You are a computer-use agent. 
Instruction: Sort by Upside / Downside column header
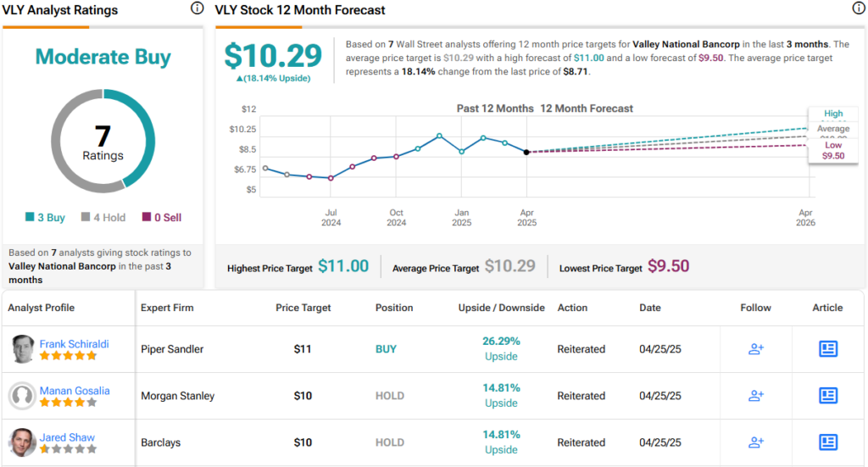[501, 308]
